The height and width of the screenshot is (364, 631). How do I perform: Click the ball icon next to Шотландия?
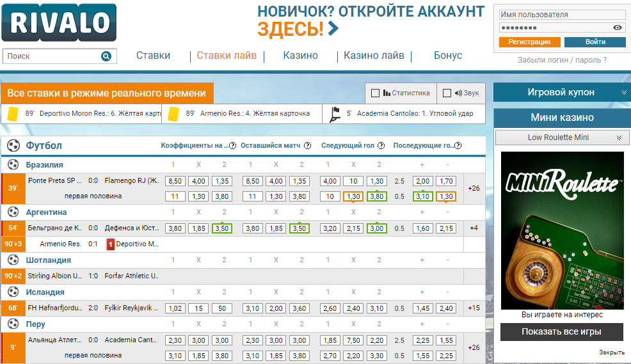13,260
